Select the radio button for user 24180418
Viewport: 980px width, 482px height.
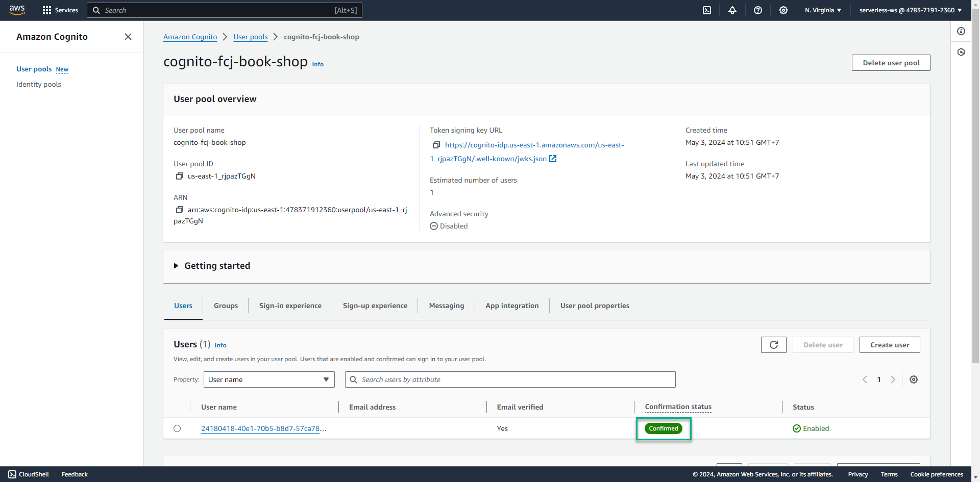[x=177, y=428]
